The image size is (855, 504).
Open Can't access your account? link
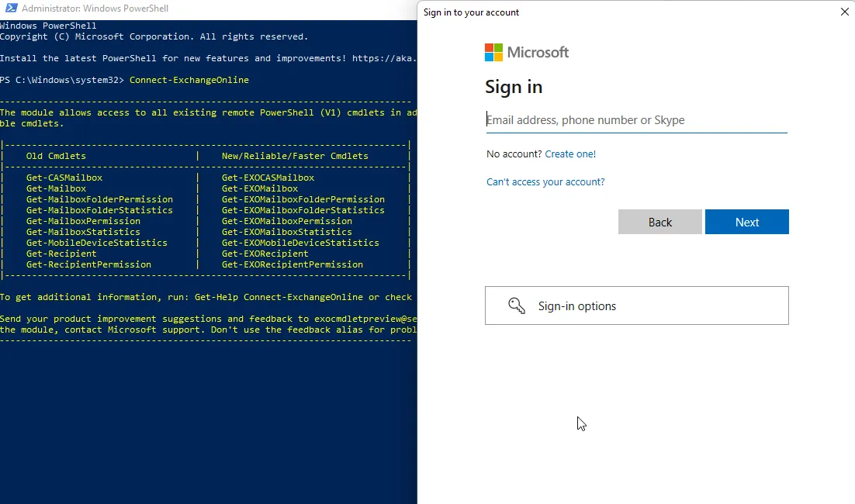545,182
